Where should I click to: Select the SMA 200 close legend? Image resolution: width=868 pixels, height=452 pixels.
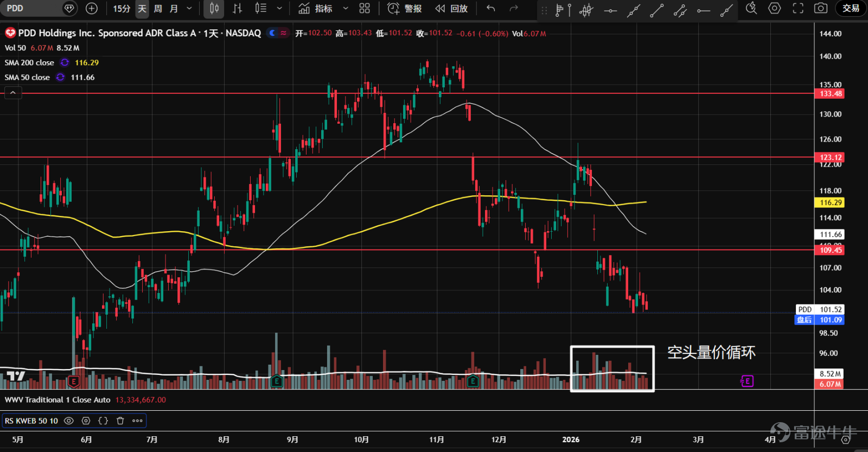coord(29,62)
